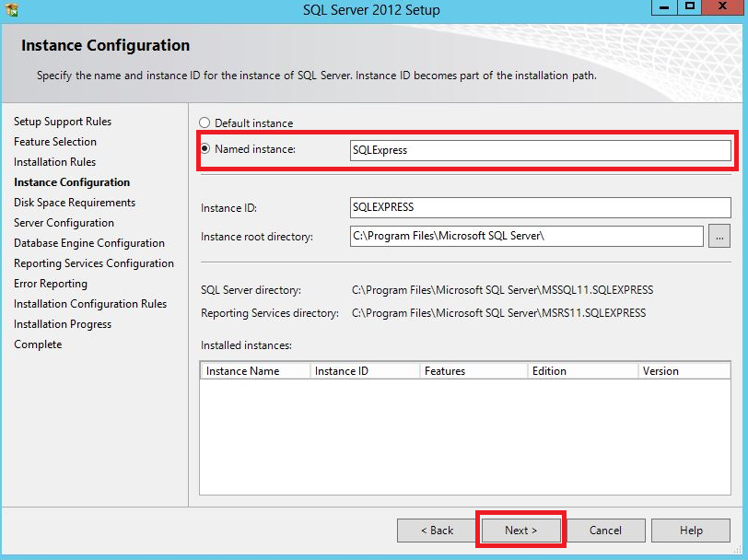The image size is (748, 560).
Task: Sort installed instances by Edition column
Action: (583, 370)
